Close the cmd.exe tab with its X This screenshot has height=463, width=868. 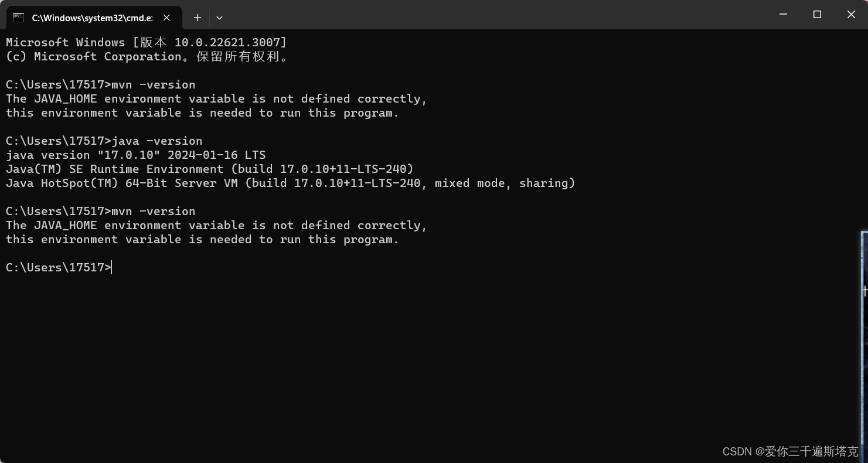[x=166, y=18]
